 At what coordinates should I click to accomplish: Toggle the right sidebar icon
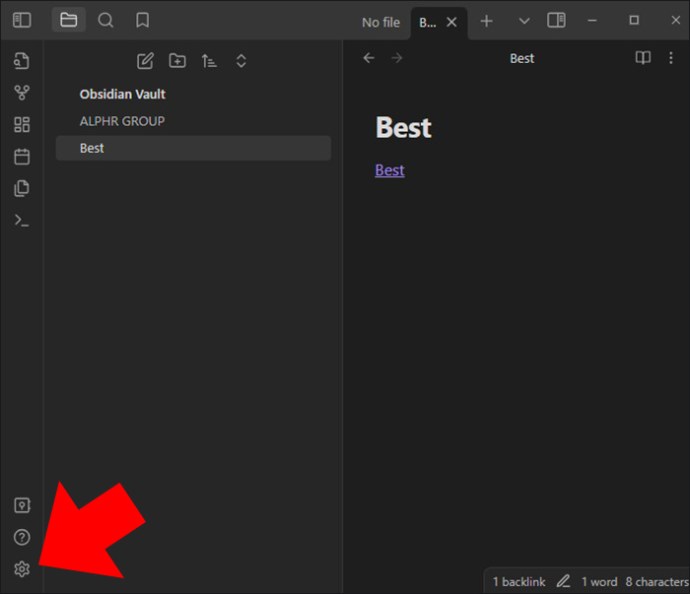556,20
